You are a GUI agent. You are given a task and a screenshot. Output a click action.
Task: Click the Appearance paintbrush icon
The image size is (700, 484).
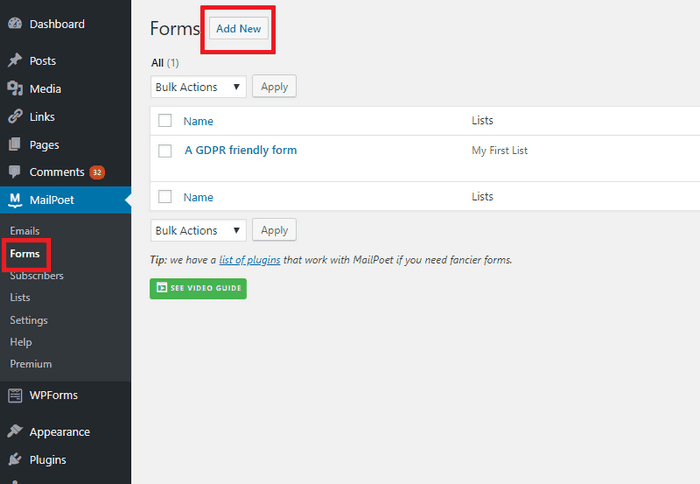(15, 431)
